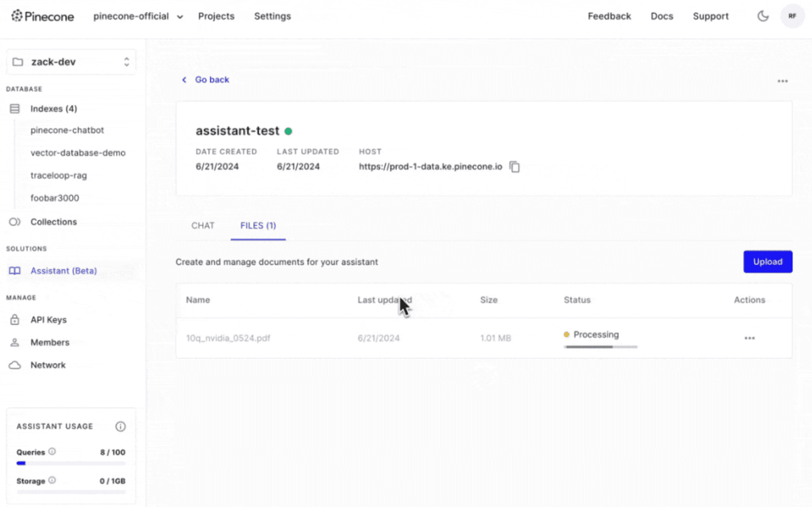The height and width of the screenshot is (507, 812).
Task: Open API Keys in the sidebar
Action: point(48,320)
